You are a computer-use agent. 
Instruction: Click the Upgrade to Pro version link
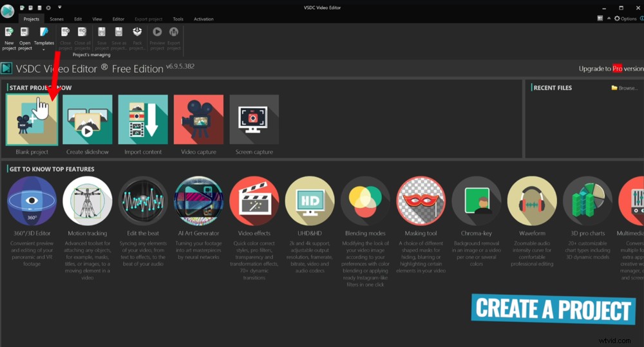click(x=611, y=69)
